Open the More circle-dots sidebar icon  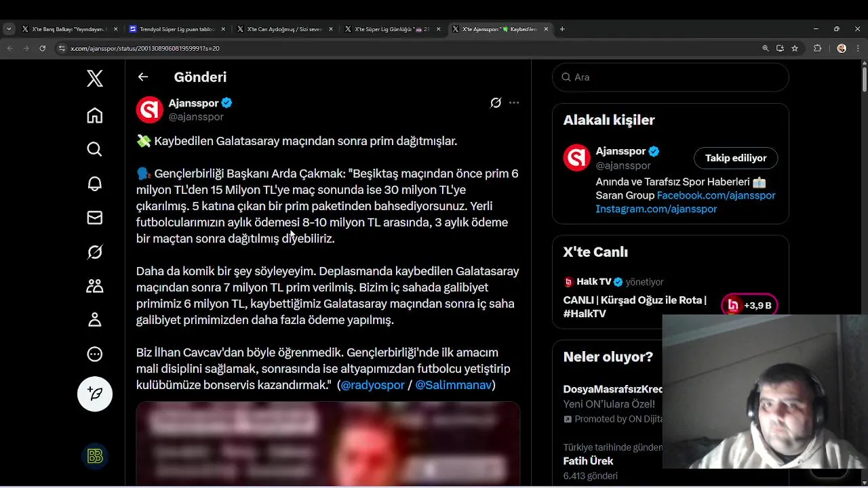click(x=95, y=354)
